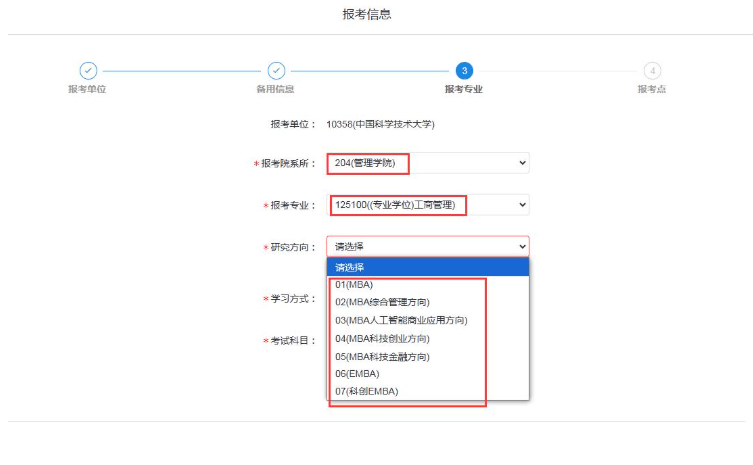753x465 pixels.
Task: Select 05(MBA科技金融方向)
Action: point(428,357)
